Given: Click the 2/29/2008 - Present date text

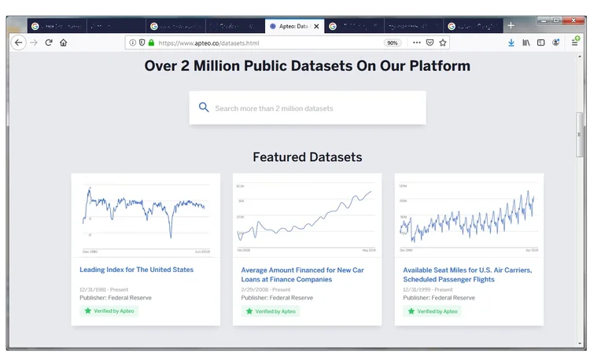Looking at the screenshot, I should (x=266, y=289).
